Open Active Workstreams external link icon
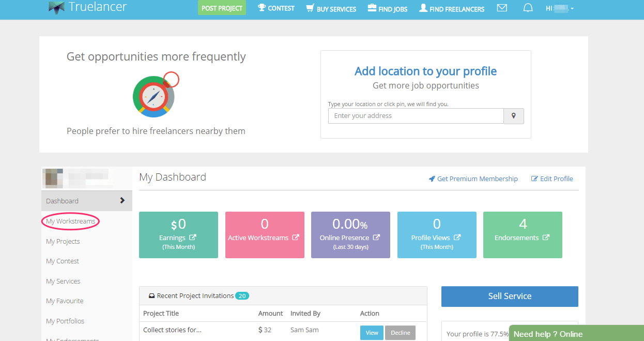This screenshot has width=644, height=341. (x=296, y=238)
